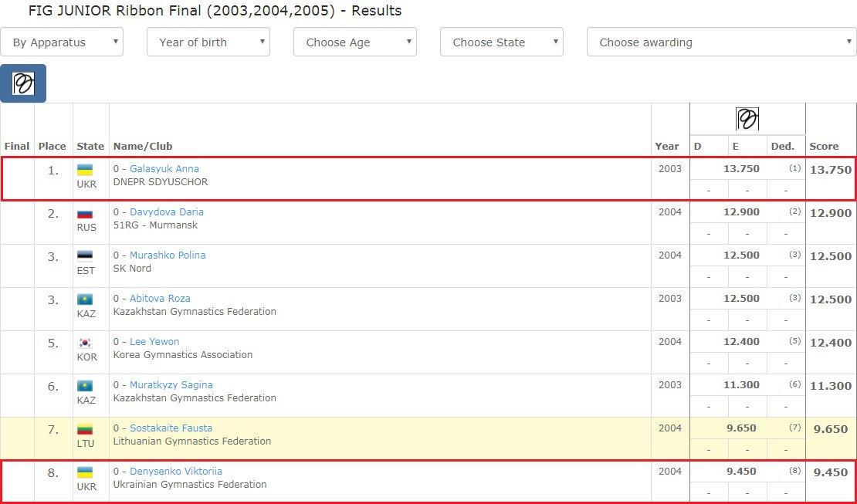Open the Choose awarding dropdown
This screenshot has height=504, width=857.
722,42
